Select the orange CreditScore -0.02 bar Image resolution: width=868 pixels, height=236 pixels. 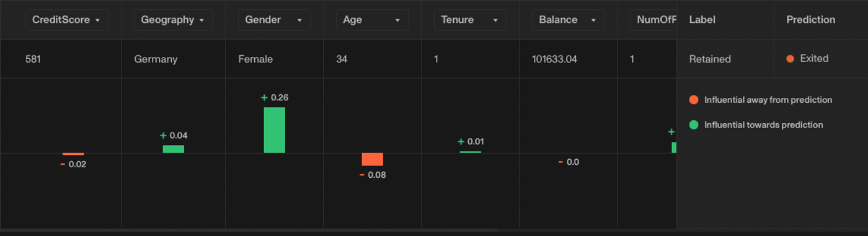73,154
